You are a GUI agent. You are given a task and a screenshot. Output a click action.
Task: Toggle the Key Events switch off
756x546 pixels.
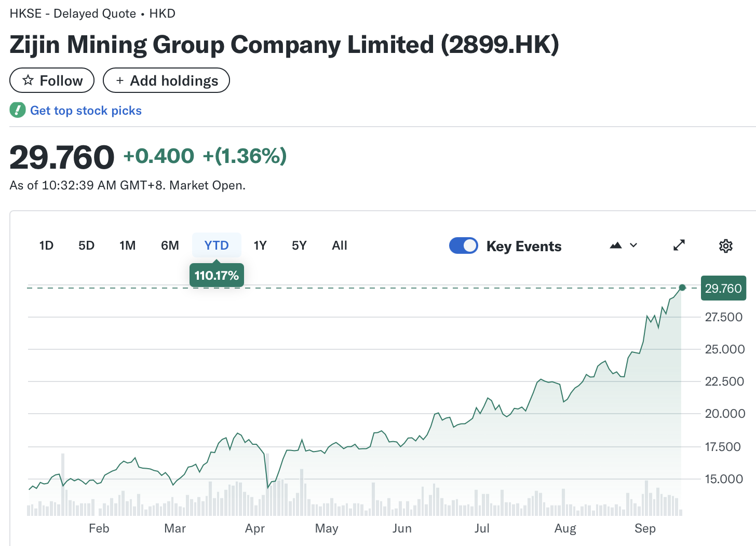pos(463,245)
